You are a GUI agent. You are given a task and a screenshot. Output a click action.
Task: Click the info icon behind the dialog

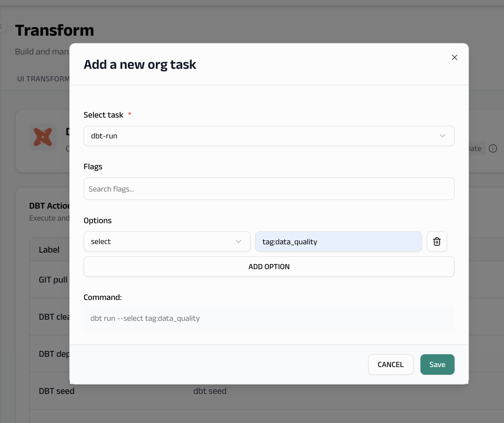493,148
